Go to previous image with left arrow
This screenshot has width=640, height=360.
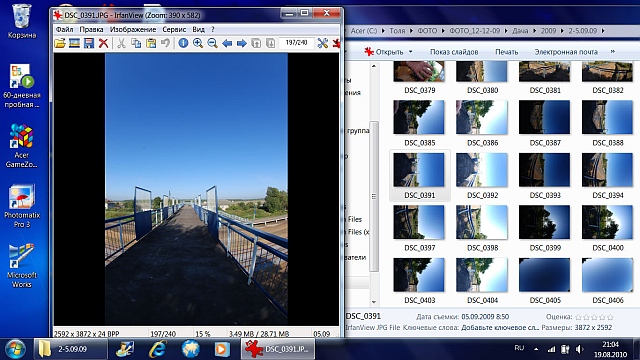coord(227,43)
